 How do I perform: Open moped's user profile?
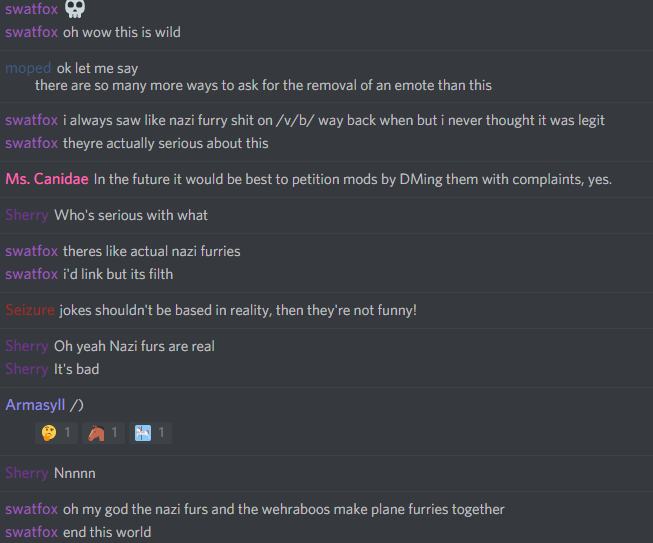(x=28, y=68)
